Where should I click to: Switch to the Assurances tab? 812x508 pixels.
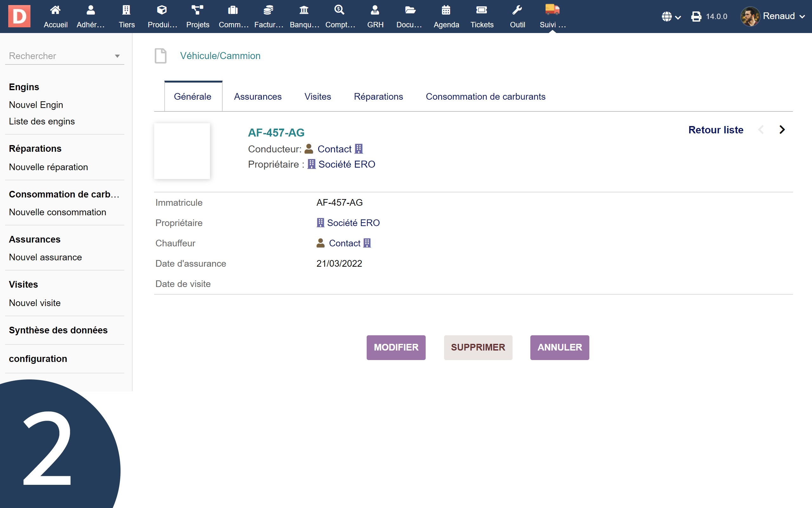tap(258, 97)
